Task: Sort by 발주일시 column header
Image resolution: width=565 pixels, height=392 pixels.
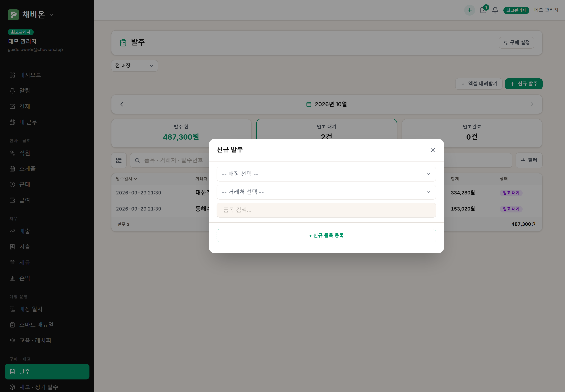Action: point(126,179)
